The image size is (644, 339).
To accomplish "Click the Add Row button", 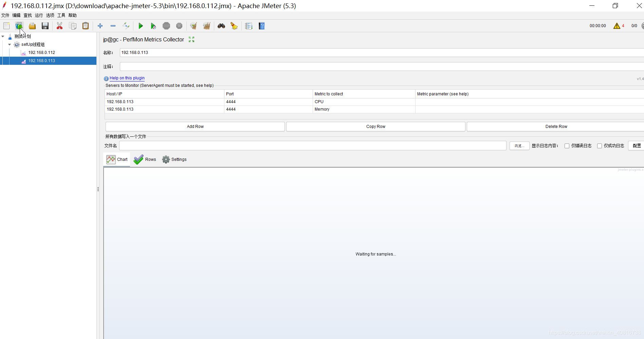I will tap(195, 127).
